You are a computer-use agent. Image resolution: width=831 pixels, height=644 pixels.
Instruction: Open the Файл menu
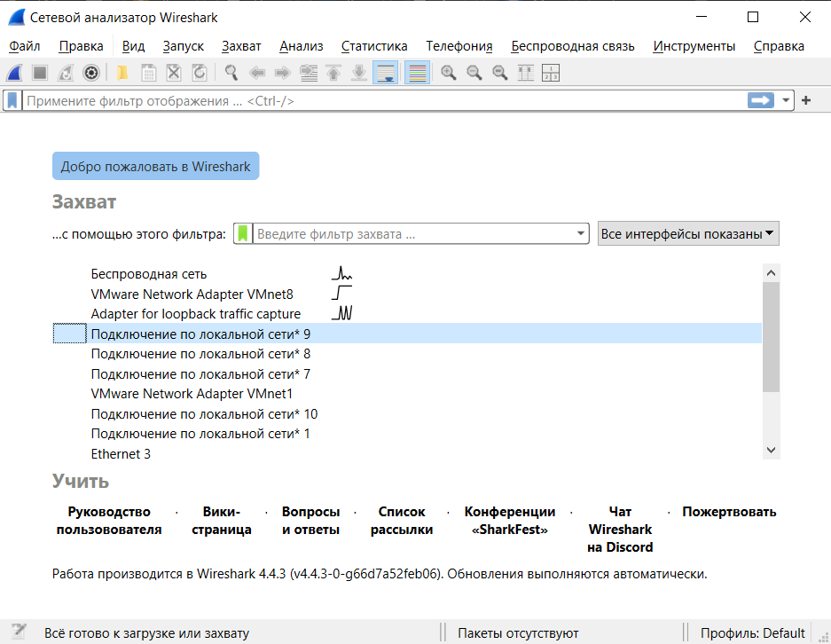[x=24, y=46]
